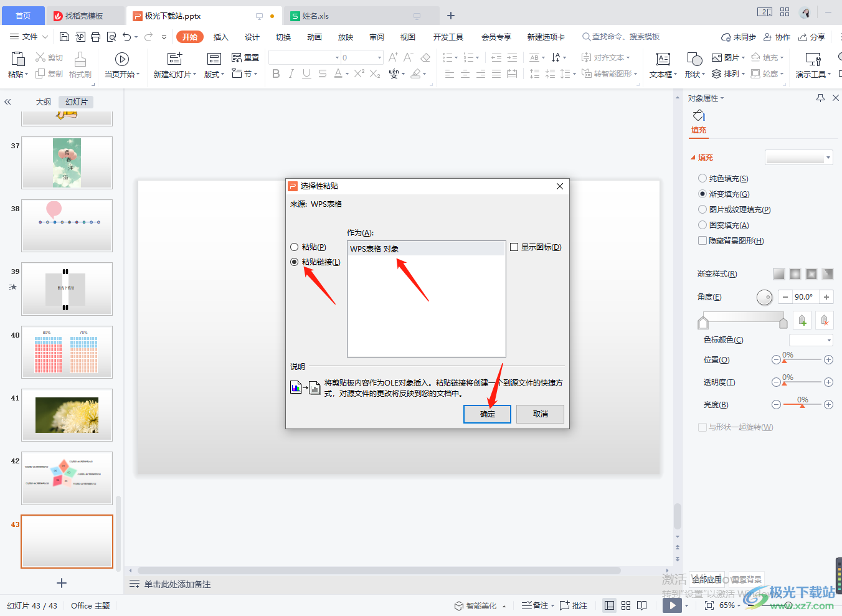The width and height of the screenshot is (842, 616).
Task: Add a gradient stop with the plus icon
Action: point(802,320)
